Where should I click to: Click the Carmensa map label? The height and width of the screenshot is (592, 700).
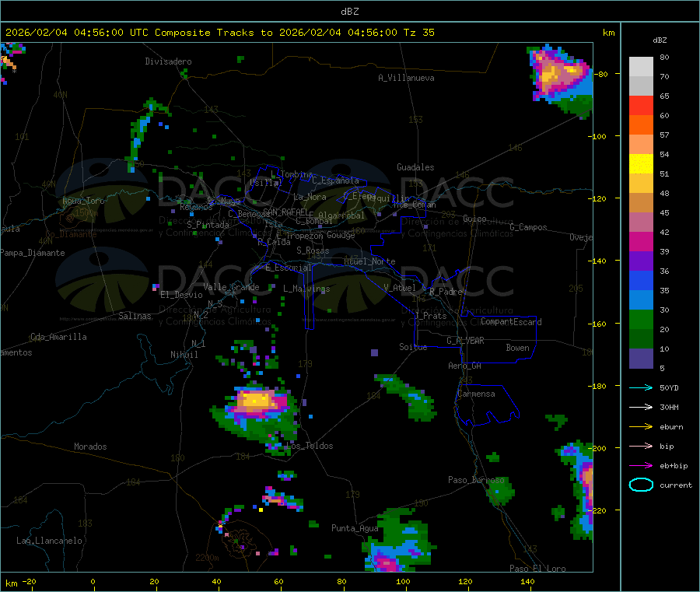[x=476, y=394]
